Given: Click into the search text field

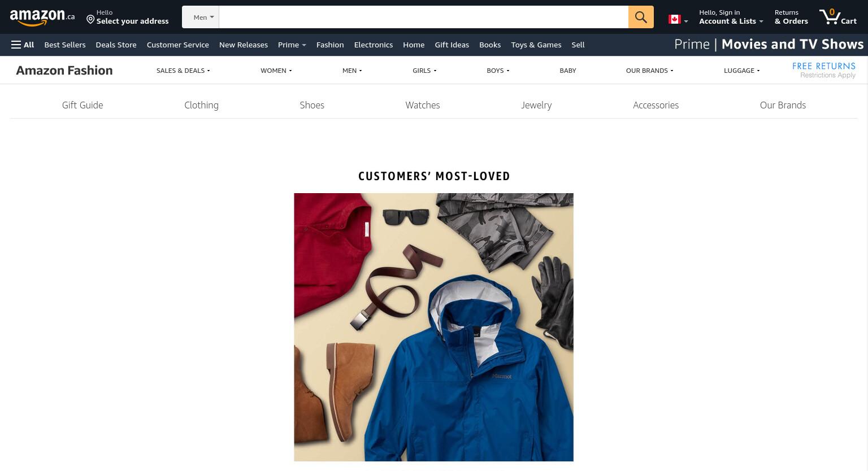Looking at the screenshot, I should 424,17.
